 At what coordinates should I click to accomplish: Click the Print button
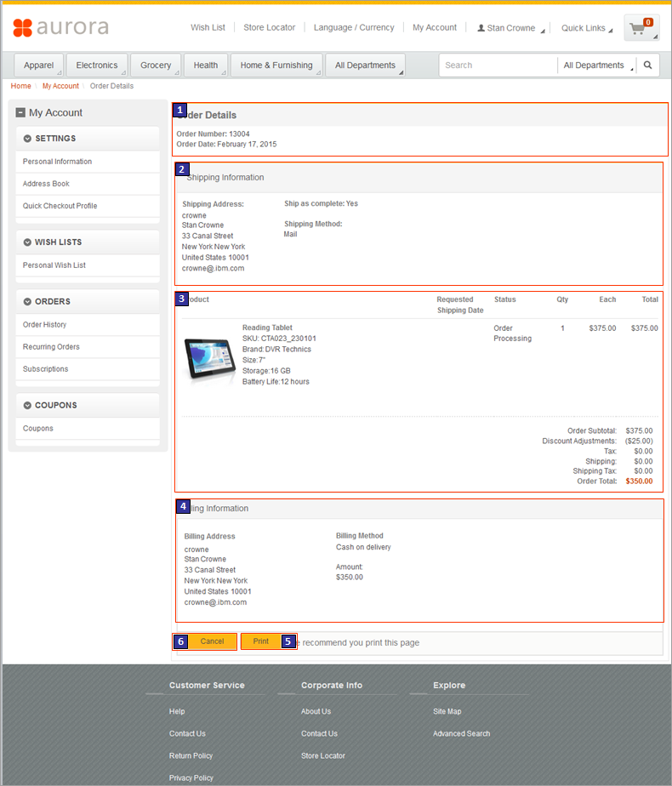pyautogui.click(x=269, y=641)
